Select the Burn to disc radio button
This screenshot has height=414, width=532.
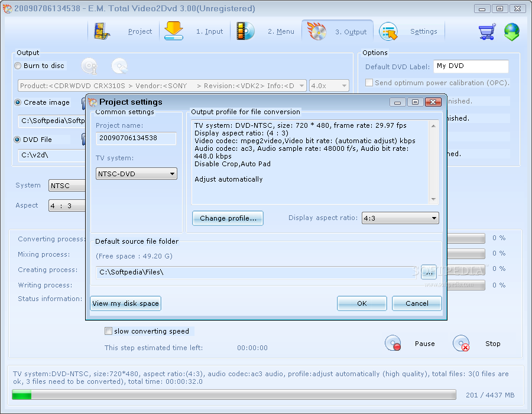click(18, 66)
